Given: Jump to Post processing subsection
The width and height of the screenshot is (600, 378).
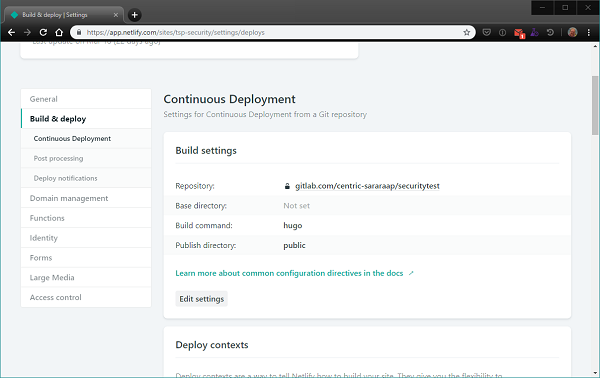Looking at the screenshot, I should [x=86, y=158].
